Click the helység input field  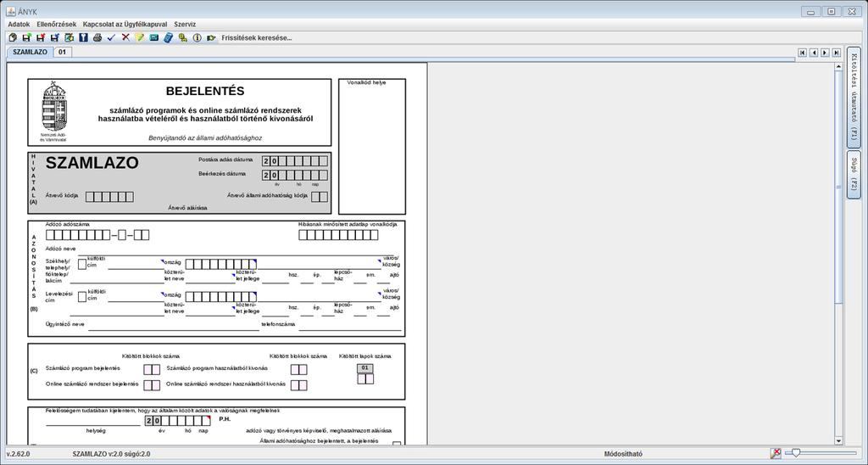pyautogui.click(x=93, y=421)
